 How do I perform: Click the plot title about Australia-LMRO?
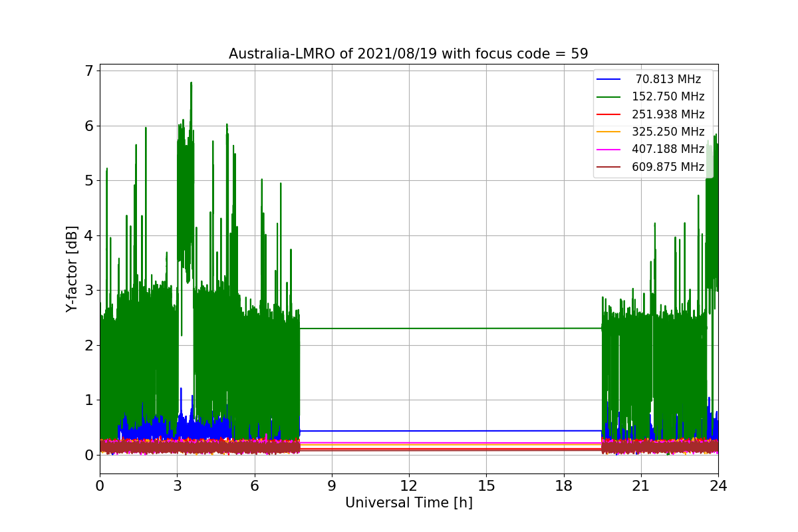(408, 54)
